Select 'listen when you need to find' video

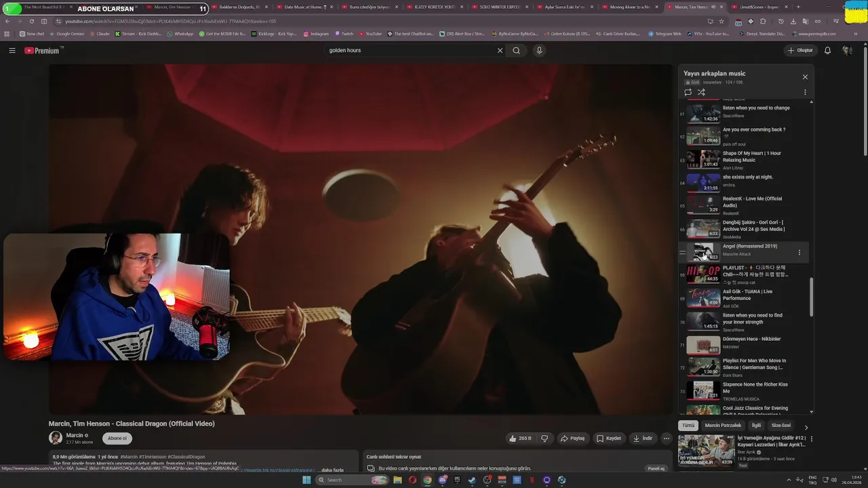click(744, 321)
